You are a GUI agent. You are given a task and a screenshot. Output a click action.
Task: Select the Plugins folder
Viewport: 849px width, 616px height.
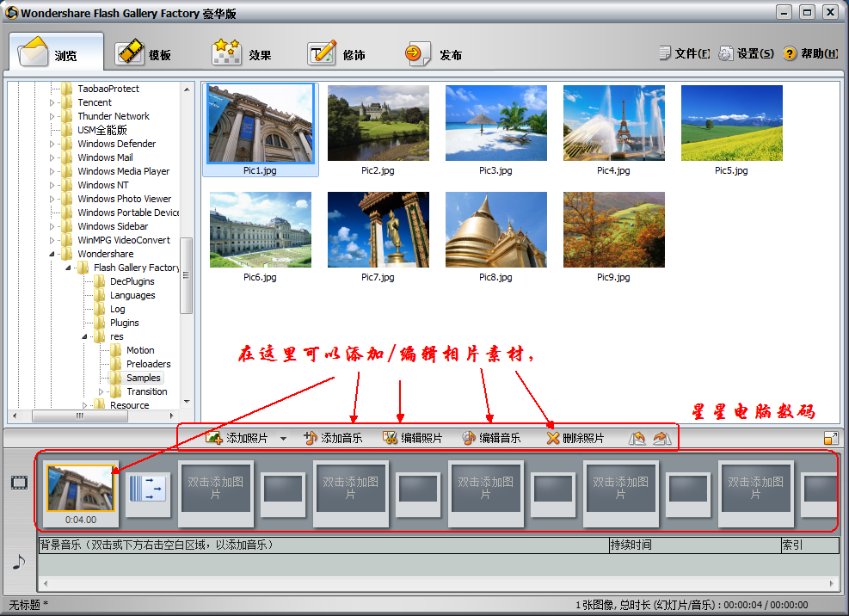point(125,323)
